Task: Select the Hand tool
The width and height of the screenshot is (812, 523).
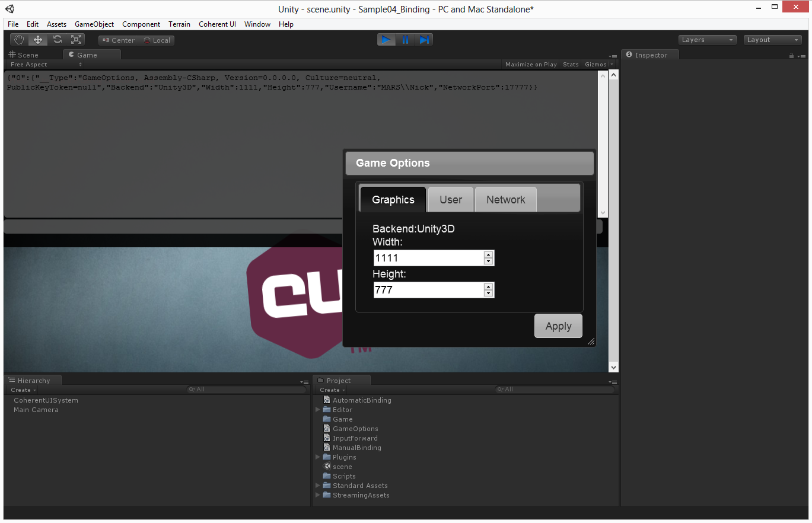Action: pyautogui.click(x=19, y=40)
